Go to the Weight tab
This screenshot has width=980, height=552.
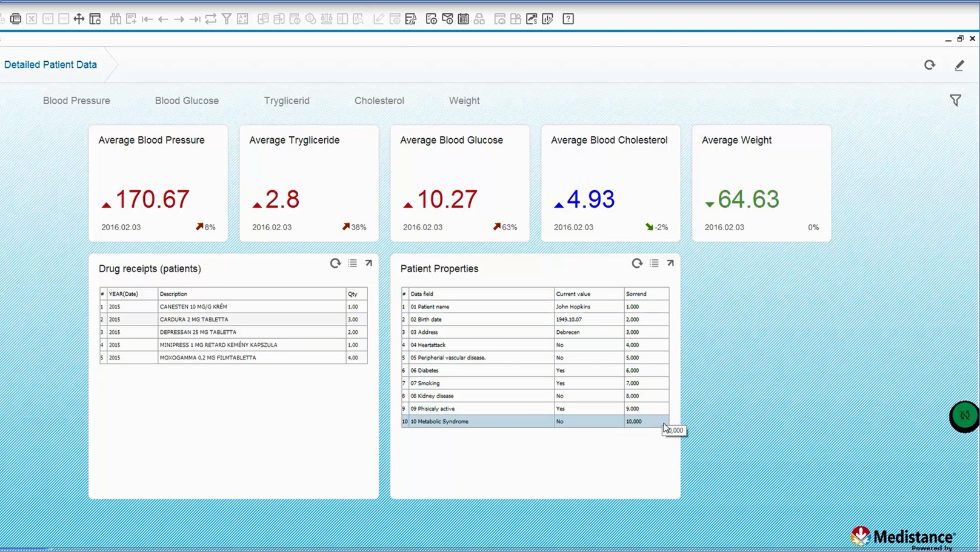click(x=464, y=101)
